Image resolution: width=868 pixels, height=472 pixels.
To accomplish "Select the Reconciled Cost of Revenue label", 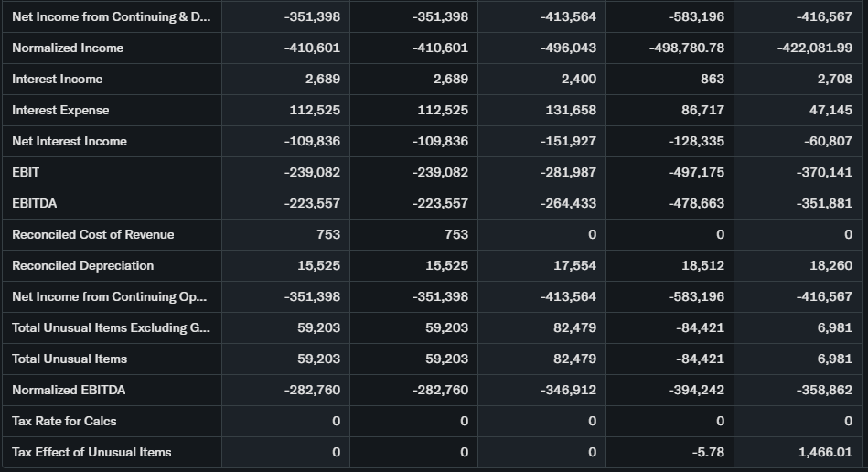I will [92, 234].
